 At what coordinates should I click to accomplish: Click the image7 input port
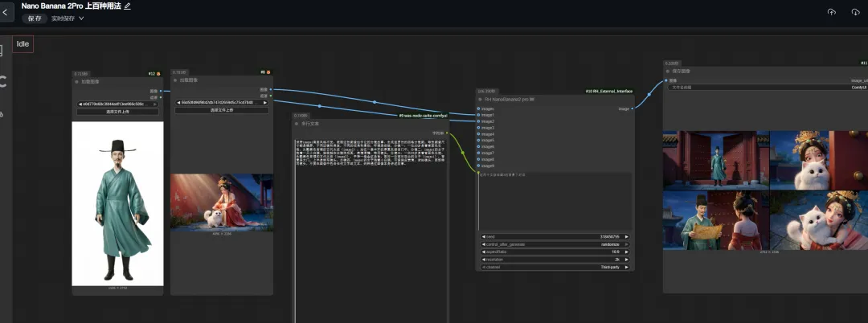(x=478, y=153)
